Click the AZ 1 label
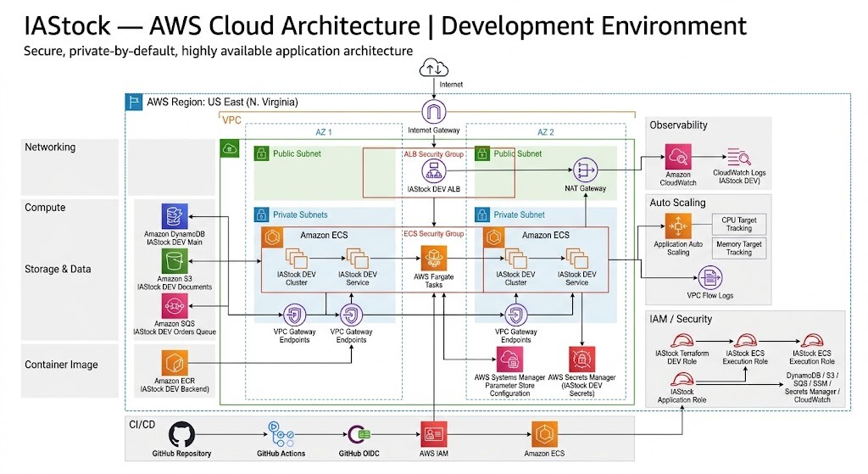Viewport: 868px width, 474px height. pos(323,132)
